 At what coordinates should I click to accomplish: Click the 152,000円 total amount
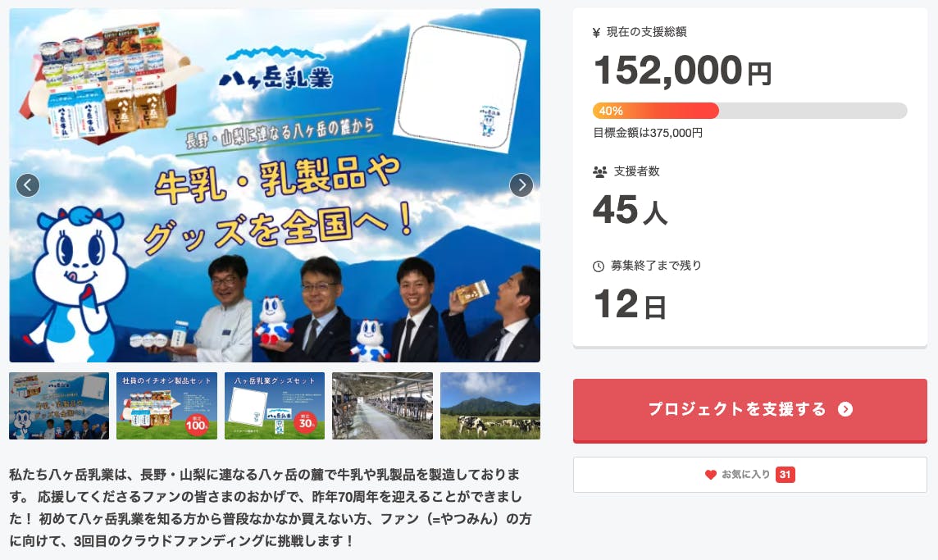pyautogui.click(x=682, y=71)
